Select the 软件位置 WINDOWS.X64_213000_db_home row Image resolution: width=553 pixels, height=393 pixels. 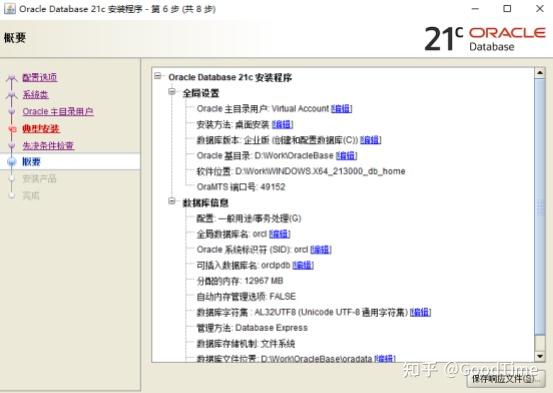(301, 171)
